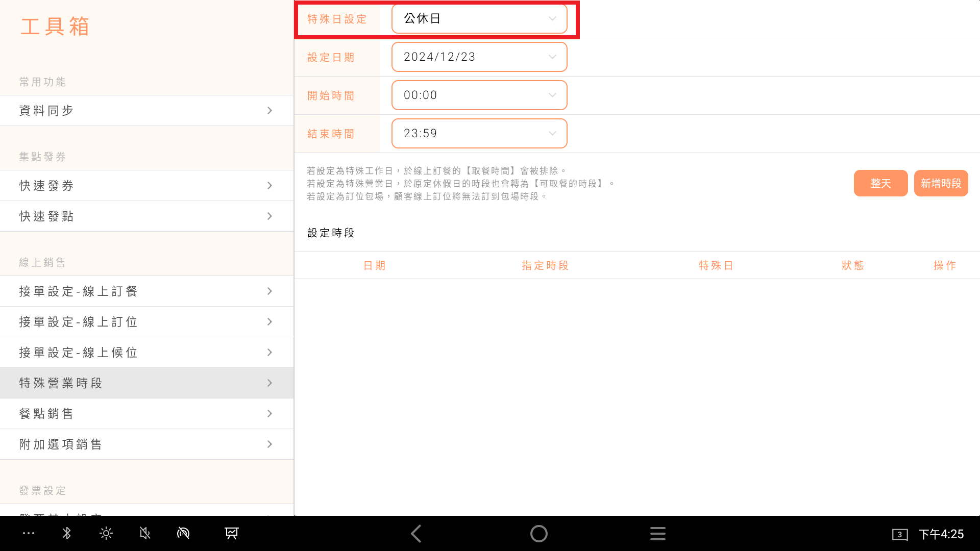
Task: Open 快速發券 menu entry
Action: [146, 186]
